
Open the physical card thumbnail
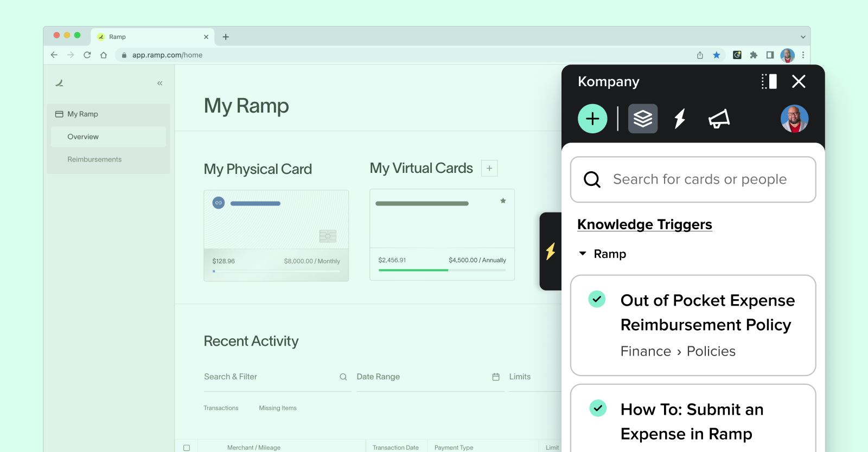tap(276, 235)
